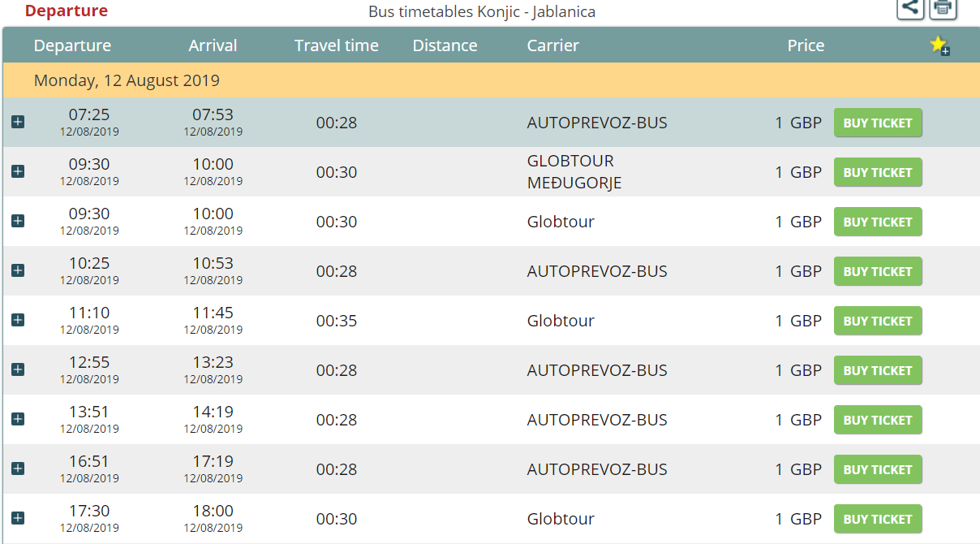This screenshot has width=980, height=544.
Task: Open details for the 12:55 departure
Action: pyautogui.click(x=18, y=369)
